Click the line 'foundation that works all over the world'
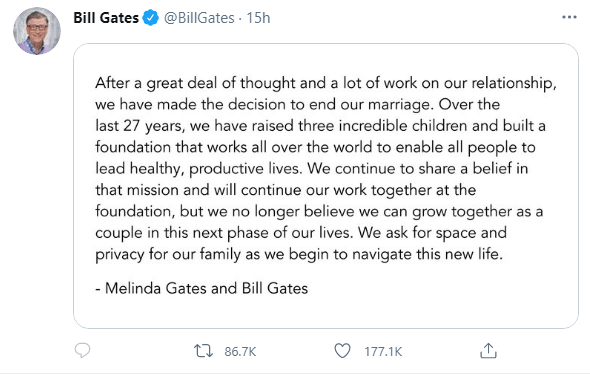 point(233,147)
